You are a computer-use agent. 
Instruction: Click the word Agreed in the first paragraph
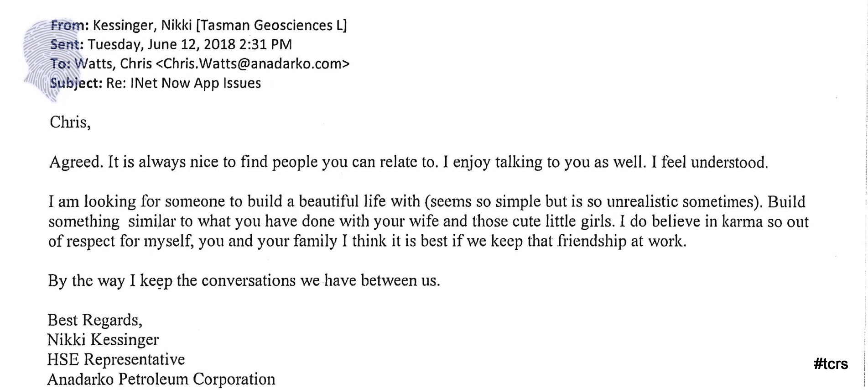(76, 163)
